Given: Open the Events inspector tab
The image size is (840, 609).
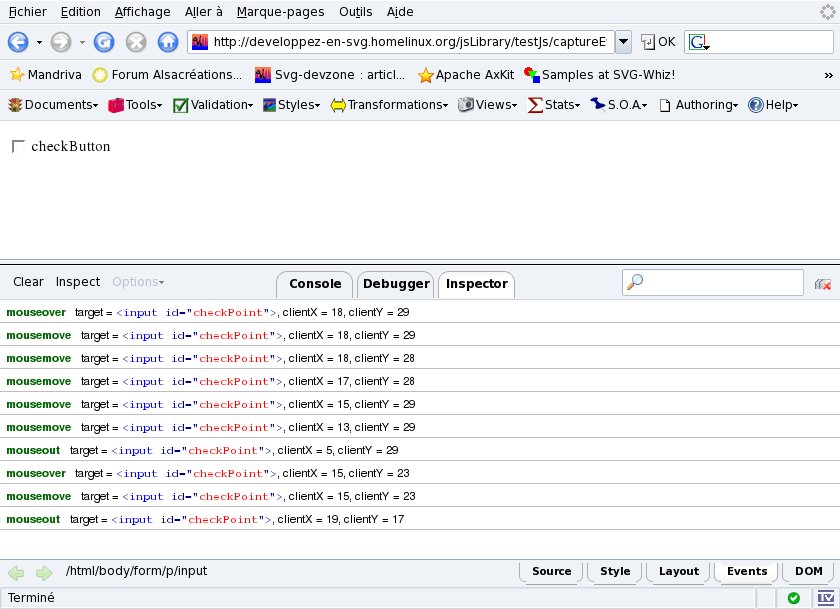Looking at the screenshot, I should click(x=747, y=572).
